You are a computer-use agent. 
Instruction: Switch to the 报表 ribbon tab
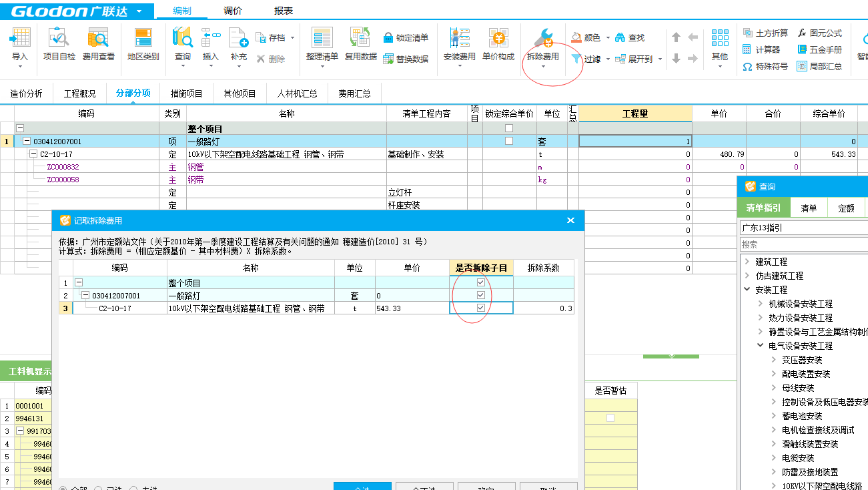click(284, 11)
